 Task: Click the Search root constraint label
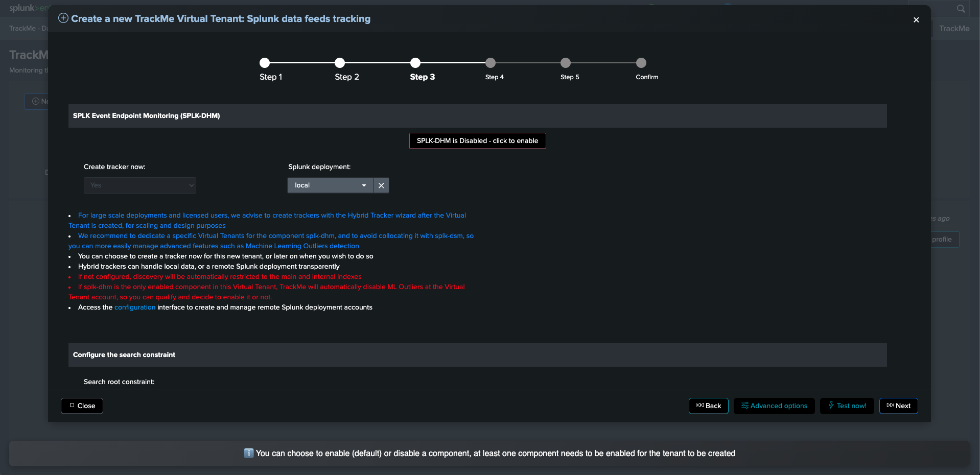coord(119,382)
